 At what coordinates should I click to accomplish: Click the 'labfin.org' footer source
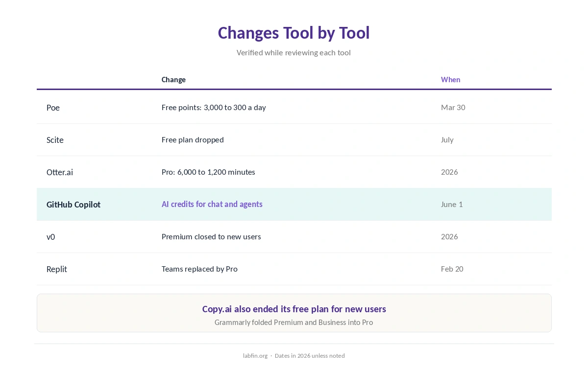pos(255,356)
